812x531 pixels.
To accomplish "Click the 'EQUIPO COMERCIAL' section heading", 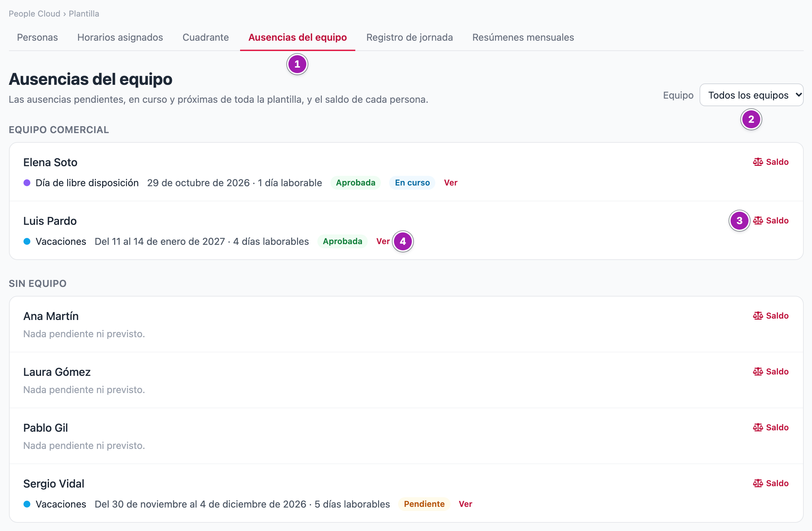I will coord(59,130).
